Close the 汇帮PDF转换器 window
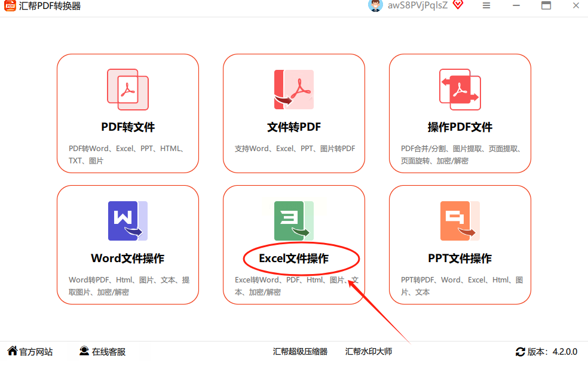The height and width of the screenshot is (366, 588). (x=576, y=5)
